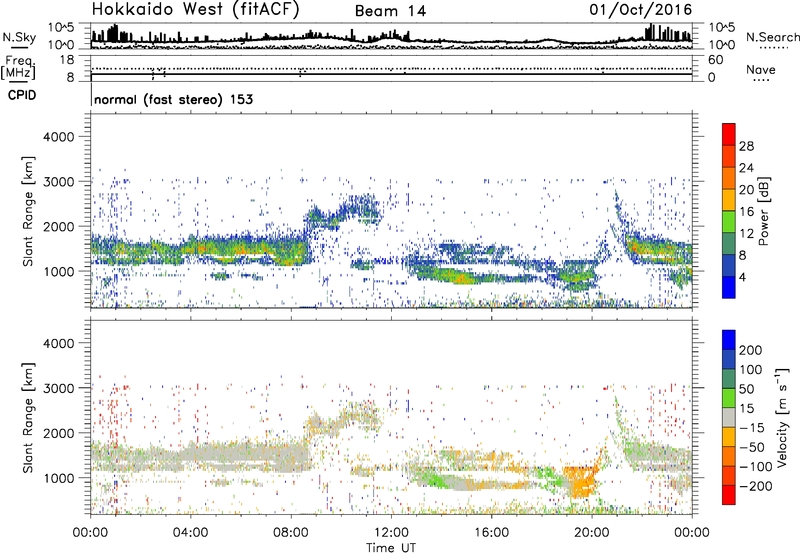Click the 'Time UT' axis title
This screenshot has height=554, width=800.
(x=391, y=548)
